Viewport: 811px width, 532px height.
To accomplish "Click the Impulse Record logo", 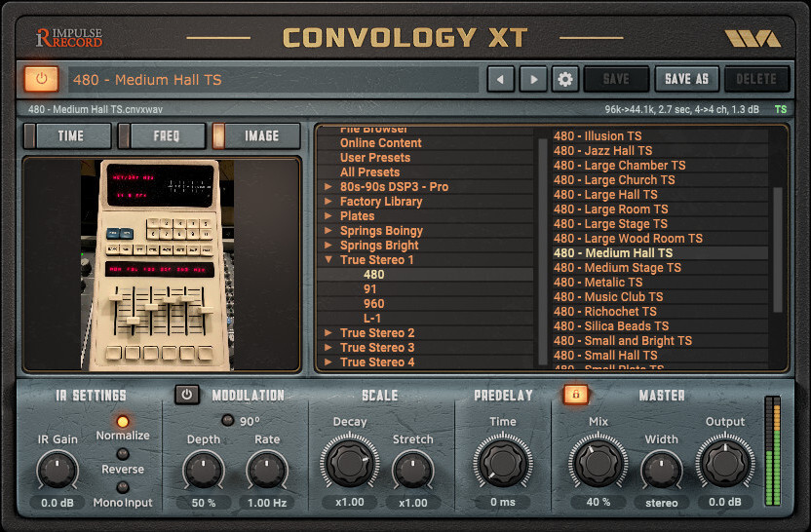I will tap(68, 38).
